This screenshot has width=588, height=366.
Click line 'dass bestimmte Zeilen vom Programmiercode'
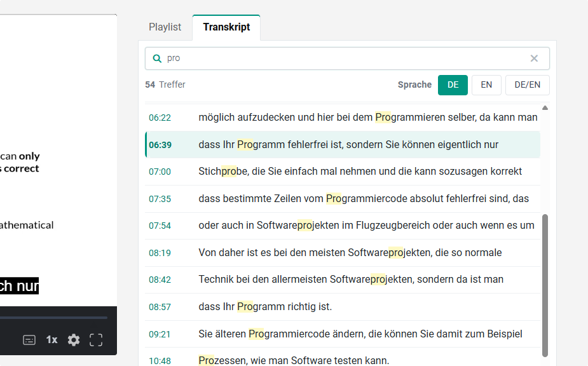[x=364, y=198]
